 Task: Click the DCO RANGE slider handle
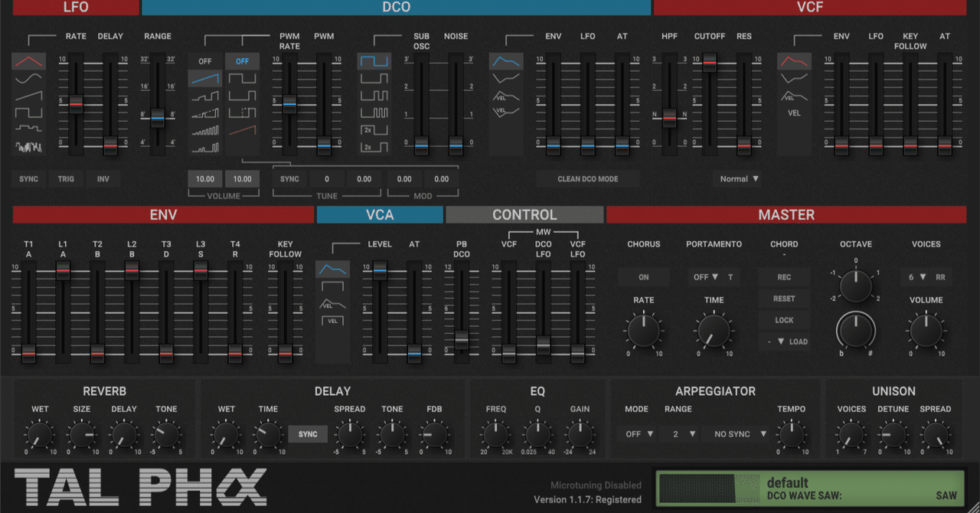coord(158,117)
